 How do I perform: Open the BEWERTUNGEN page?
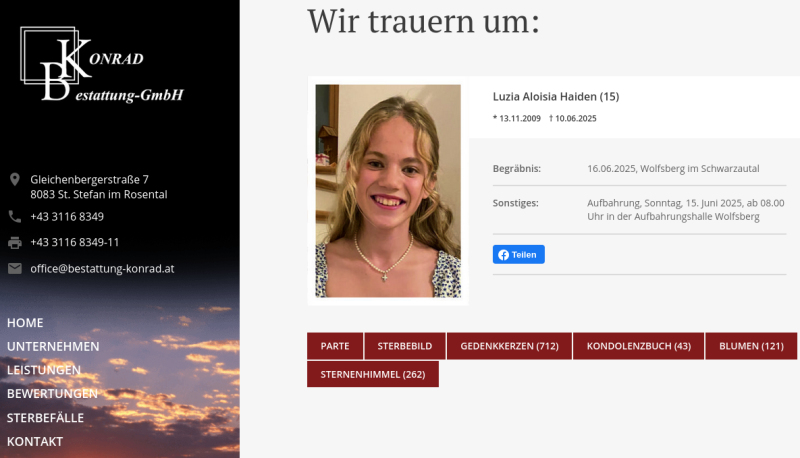(x=52, y=393)
